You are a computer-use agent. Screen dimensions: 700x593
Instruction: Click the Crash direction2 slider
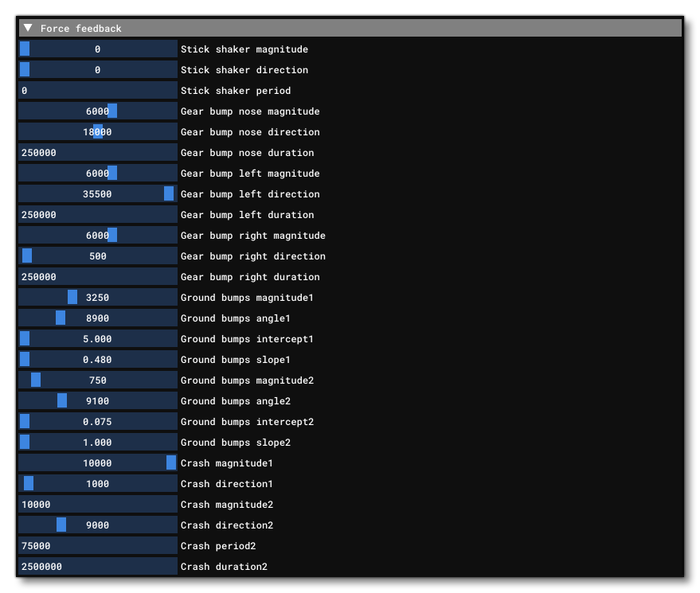pyautogui.click(x=98, y=525)
